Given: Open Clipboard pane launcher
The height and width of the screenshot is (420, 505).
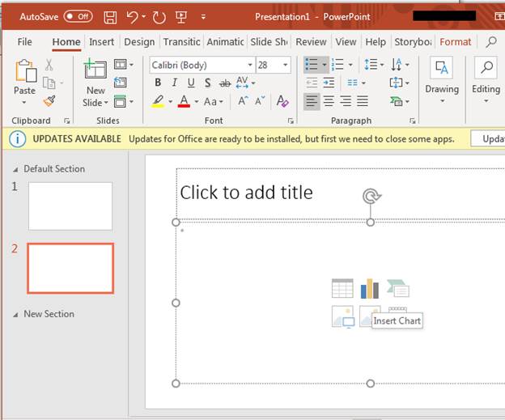Looking at the screenshot, I should click(x=66, y=121).
